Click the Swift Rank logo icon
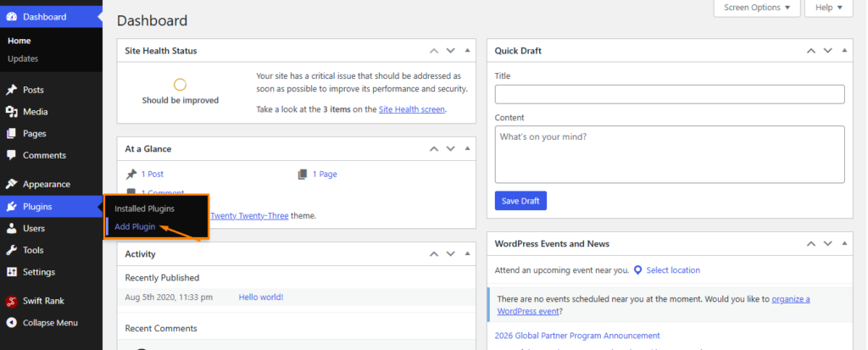The width and height of the screenshot is (868, 350). tap(11, 301)
